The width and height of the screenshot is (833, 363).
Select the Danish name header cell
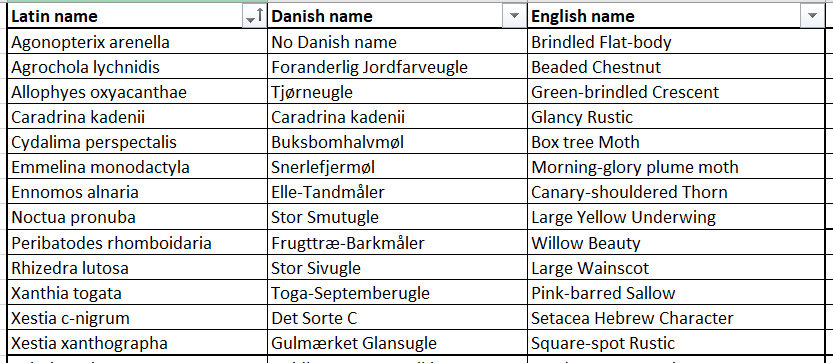pos(397,16)
